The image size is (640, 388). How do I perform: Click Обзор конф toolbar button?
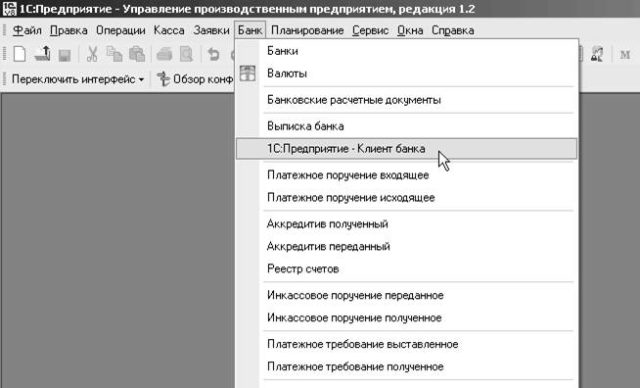click(196, 79)
